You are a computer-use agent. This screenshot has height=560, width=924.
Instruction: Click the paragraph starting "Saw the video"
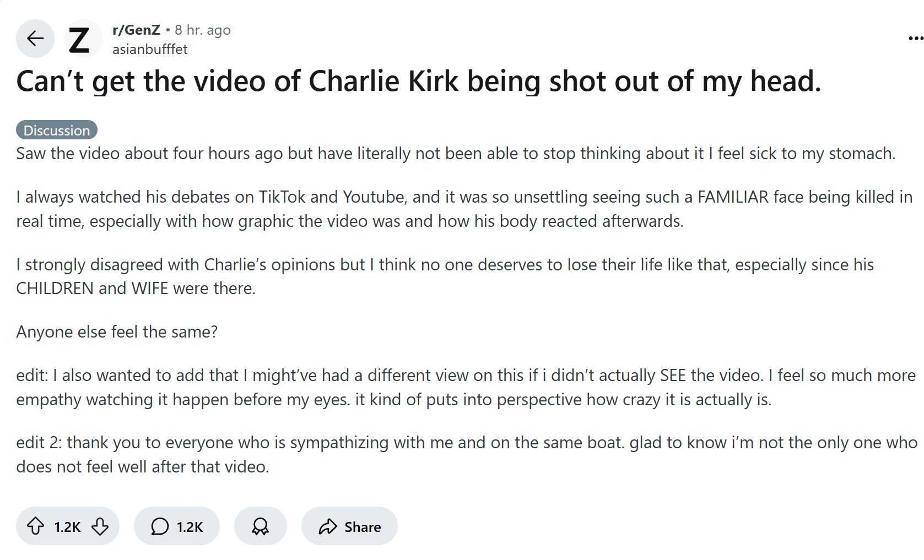[x=455, y=154]
